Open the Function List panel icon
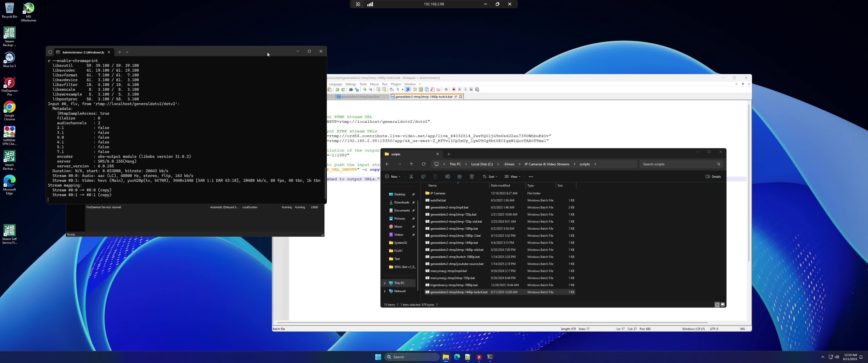The image size is (868, 363). pyautogui.click(x=433, y=89)
